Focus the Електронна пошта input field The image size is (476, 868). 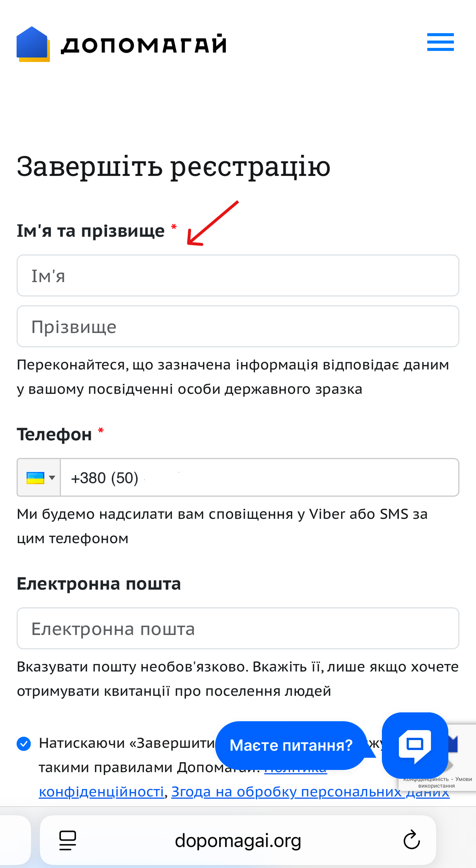(238, 628)
